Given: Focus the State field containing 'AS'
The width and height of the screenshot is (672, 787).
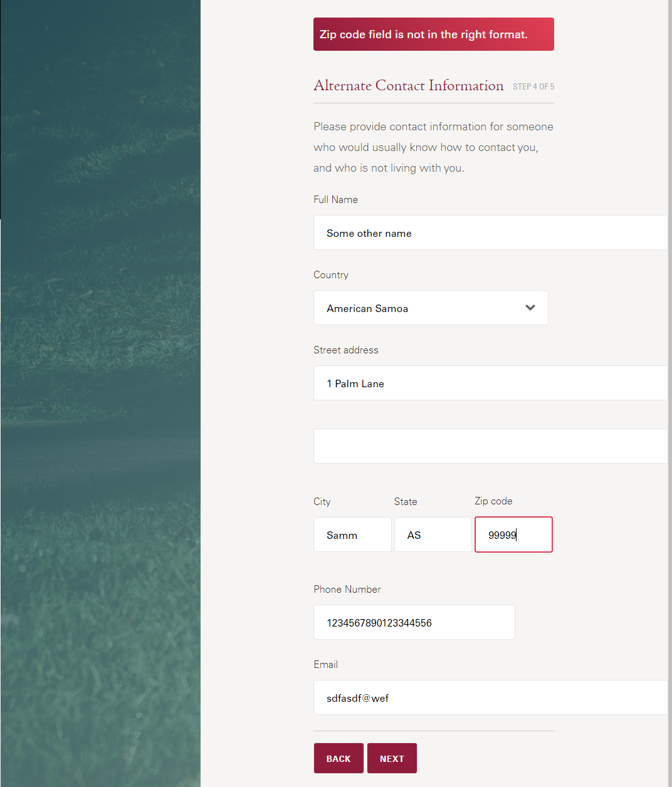Looking at the screenshot, I should [x=433, y=534].
